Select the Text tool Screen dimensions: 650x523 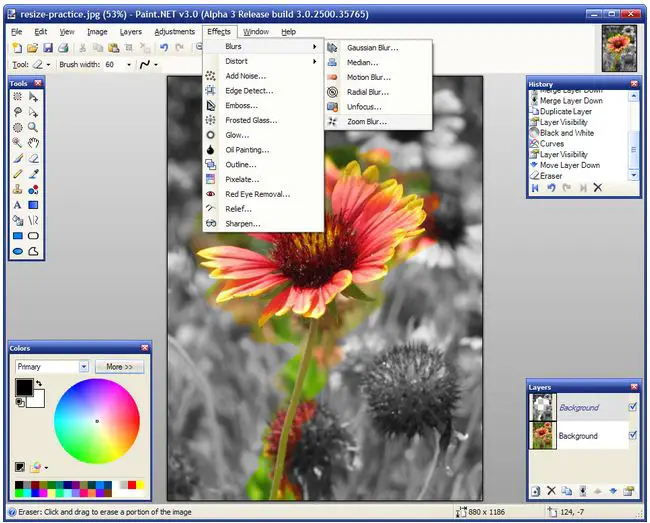click(x=17, y=205)
